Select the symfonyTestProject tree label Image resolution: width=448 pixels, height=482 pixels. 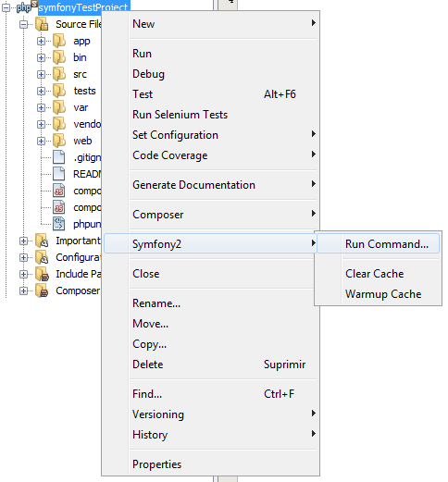click(83, 6)
